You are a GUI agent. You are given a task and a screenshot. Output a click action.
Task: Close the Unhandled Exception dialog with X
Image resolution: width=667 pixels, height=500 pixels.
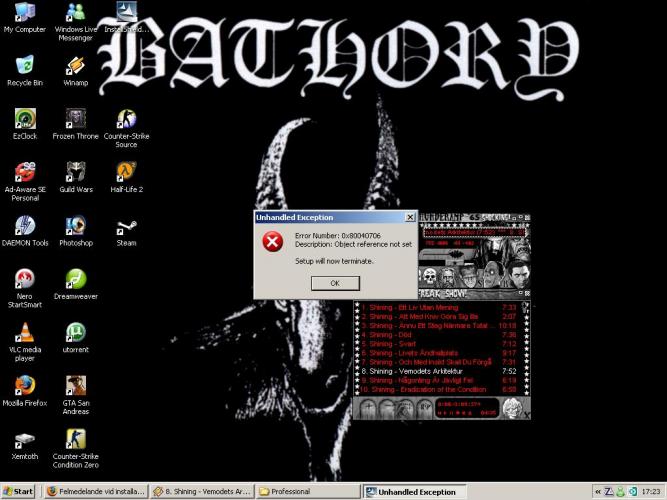coord(409,217)
